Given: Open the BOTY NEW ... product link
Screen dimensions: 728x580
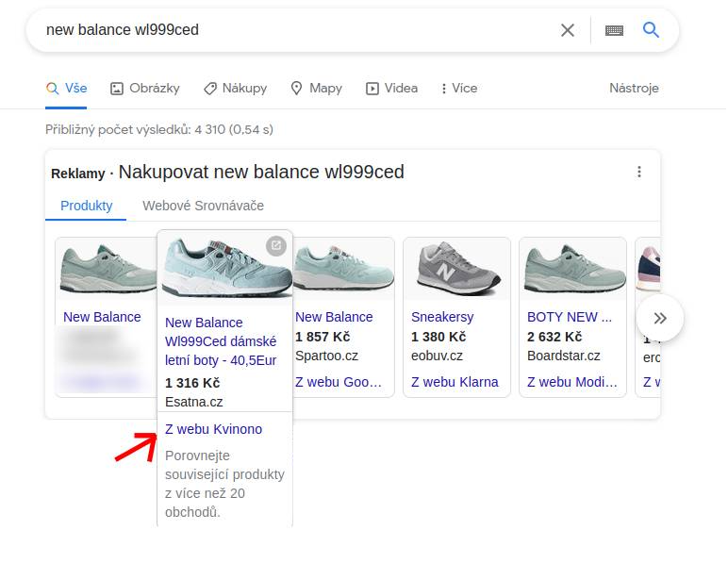Looking at the screenshot, I should pyautogui.click(x=570, y=317).
